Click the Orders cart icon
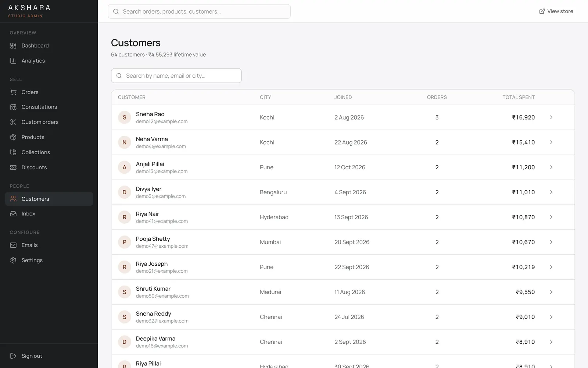588x368 pixels. pyautogui.click(x=13, y=92)
